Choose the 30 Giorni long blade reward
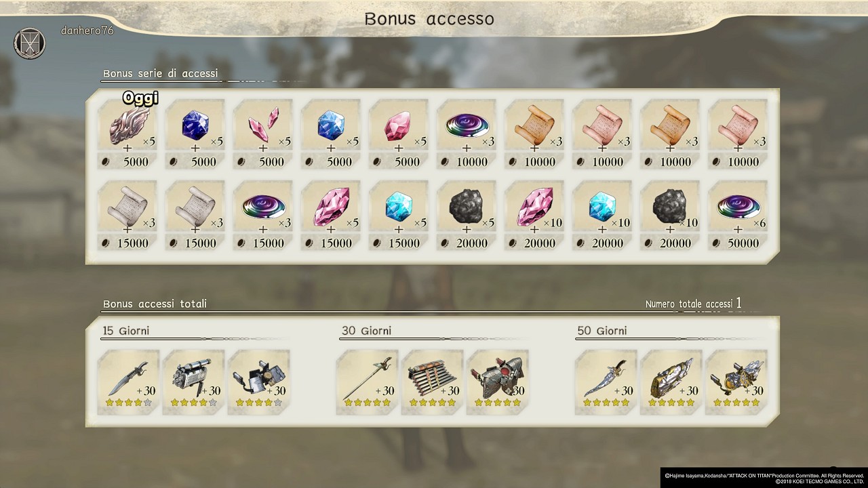The image size is (868, 488). tap(367, 380)
